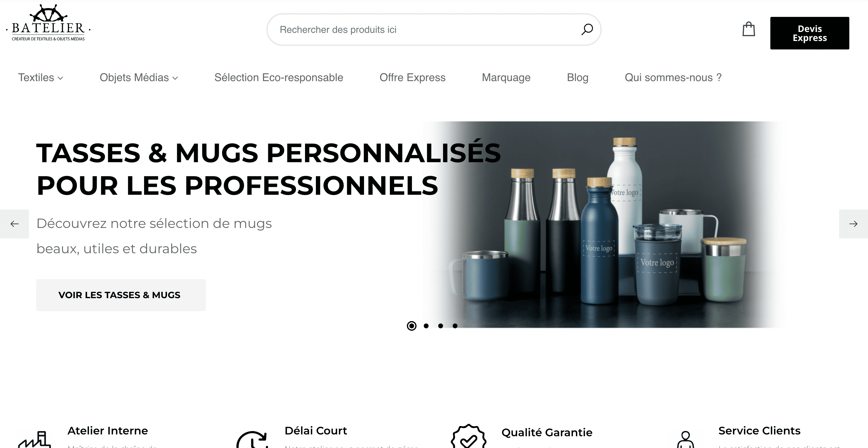This screenshot has width=868, height=448.
Task: Click the Qualité Garantie badge icon
Action: tap(469, 436)
